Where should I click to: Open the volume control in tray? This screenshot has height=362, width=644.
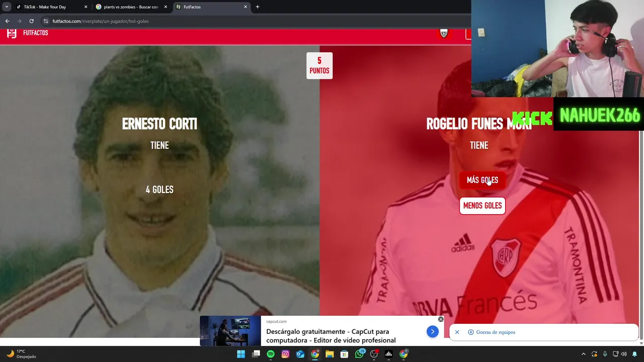pos(624,354)
